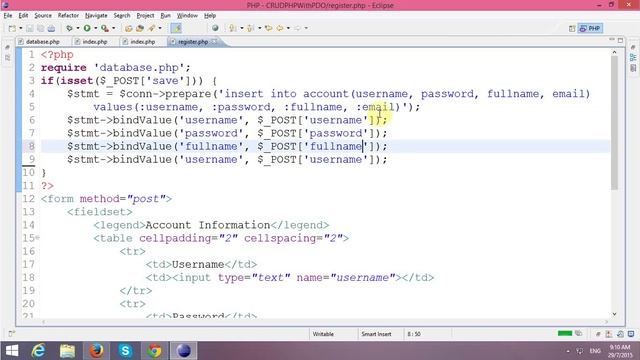The image size is (640, 360).
Task: Open the New file dropdown arrow
Action: pyautogui.click(x=20, y=28)
